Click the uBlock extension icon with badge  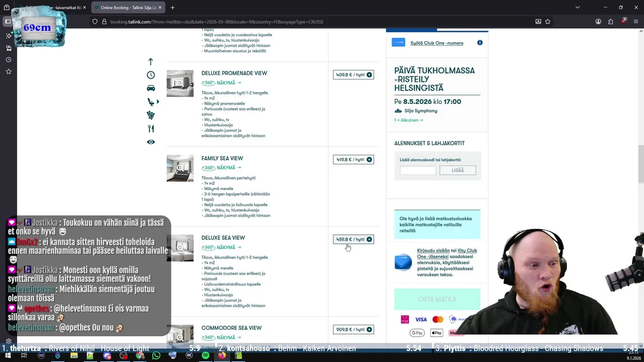623,22
